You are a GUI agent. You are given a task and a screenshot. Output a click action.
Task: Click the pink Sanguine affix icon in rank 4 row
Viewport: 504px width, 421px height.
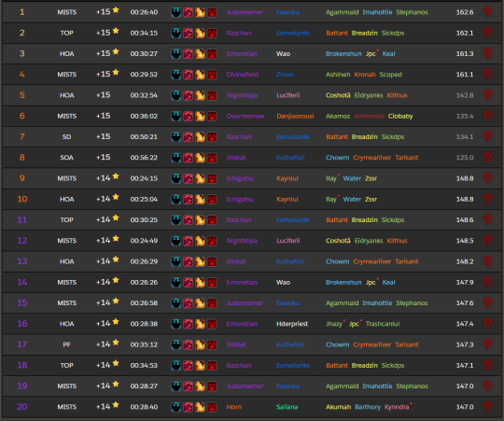click(x=188, y=75)
